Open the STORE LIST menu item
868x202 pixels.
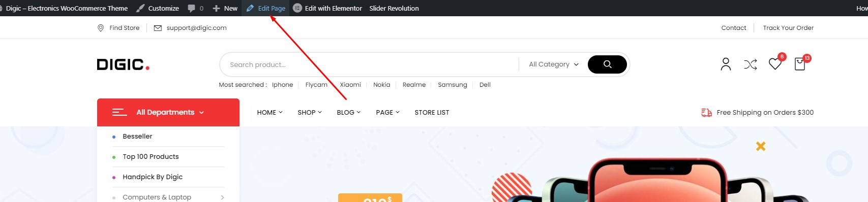tap(432, 112)
